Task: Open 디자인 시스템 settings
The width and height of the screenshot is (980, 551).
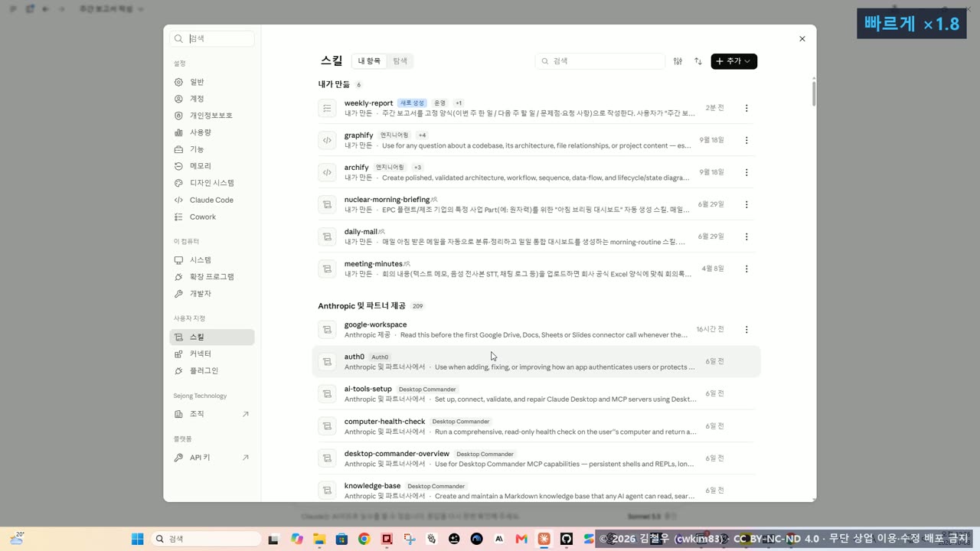Action: pos(211,183)
